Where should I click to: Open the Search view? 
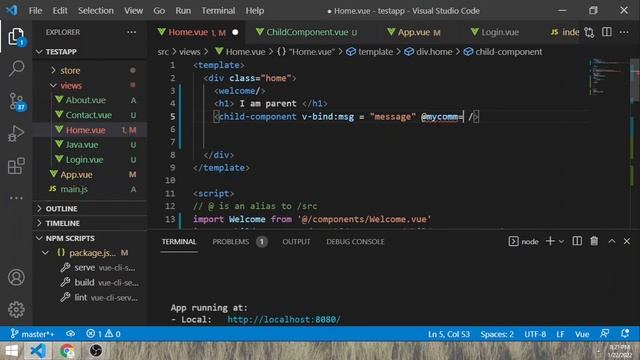tap(16, 68)
